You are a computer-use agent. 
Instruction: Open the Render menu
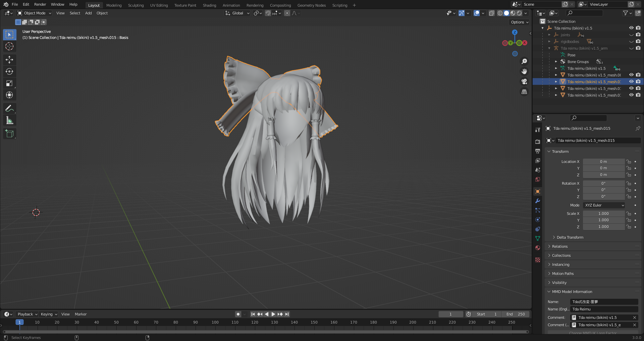40,4
